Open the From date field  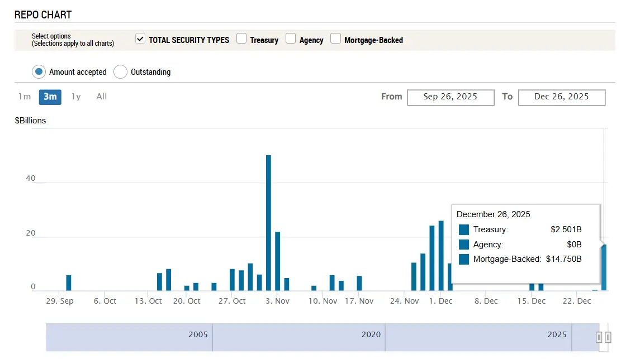click(x=451, y=97)
